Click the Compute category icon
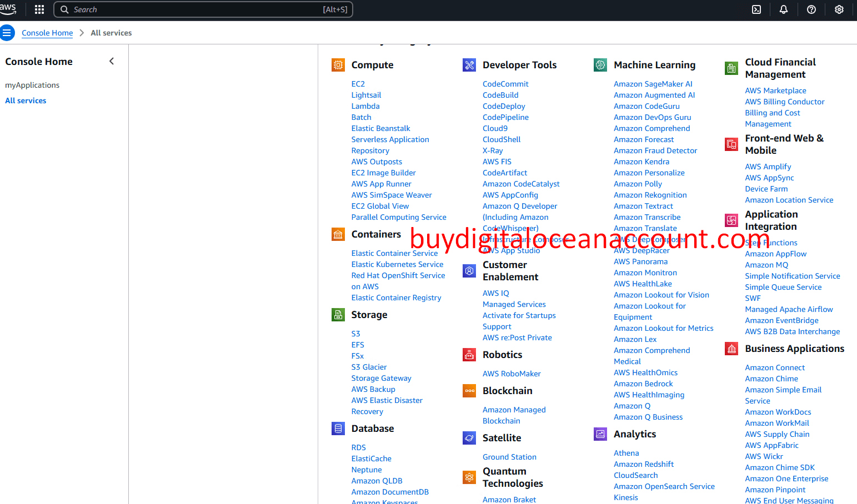This screenshot has height=504, width=857. (338, 64)
